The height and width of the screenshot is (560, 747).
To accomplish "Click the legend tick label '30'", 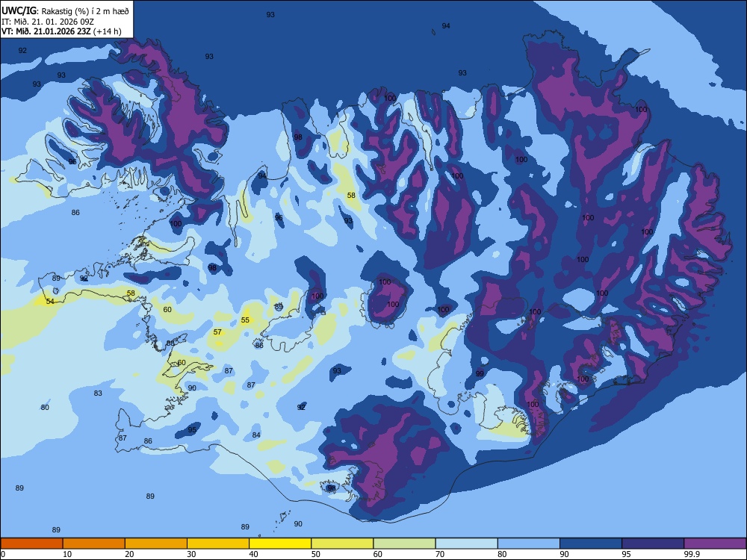I will point(191,554).
